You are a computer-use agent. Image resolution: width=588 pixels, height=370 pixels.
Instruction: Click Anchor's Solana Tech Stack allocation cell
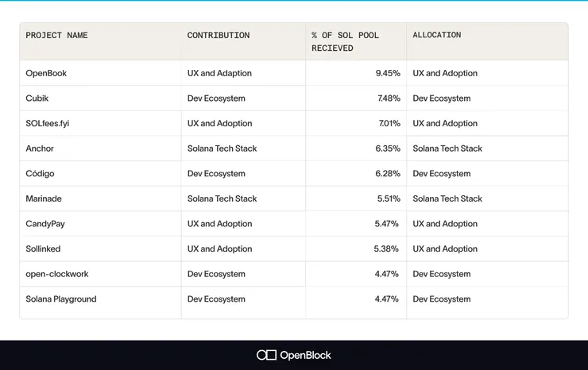447,148
